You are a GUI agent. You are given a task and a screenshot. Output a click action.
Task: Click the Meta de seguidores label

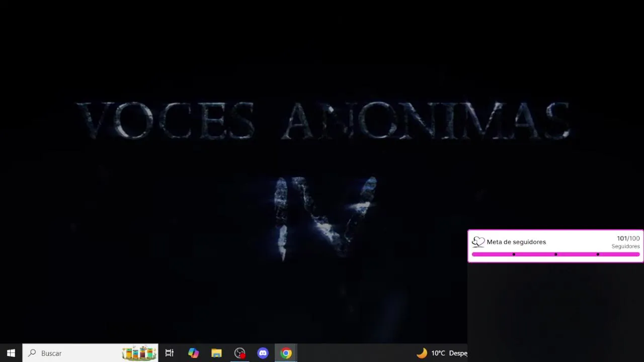tap(516, 242)
